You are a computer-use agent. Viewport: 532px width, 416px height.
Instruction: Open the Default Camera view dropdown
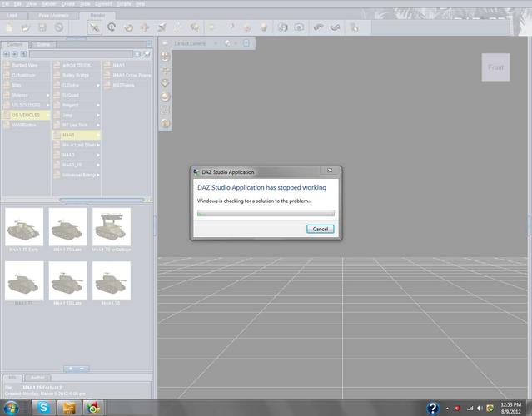tap(195, 43)
